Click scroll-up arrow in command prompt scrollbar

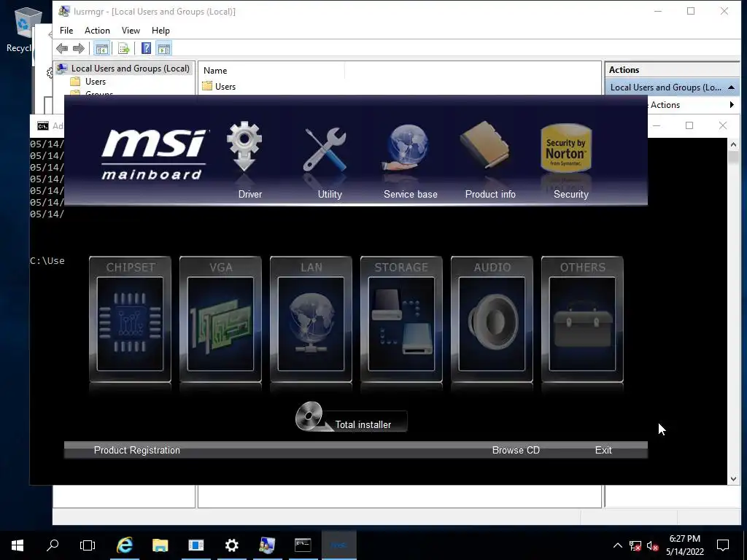(x=733, y=144)
